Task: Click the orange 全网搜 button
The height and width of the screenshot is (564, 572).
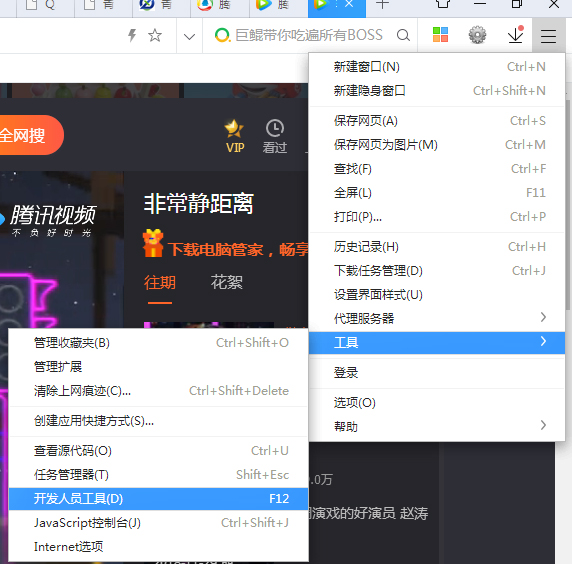Action: tap(30, 135)
